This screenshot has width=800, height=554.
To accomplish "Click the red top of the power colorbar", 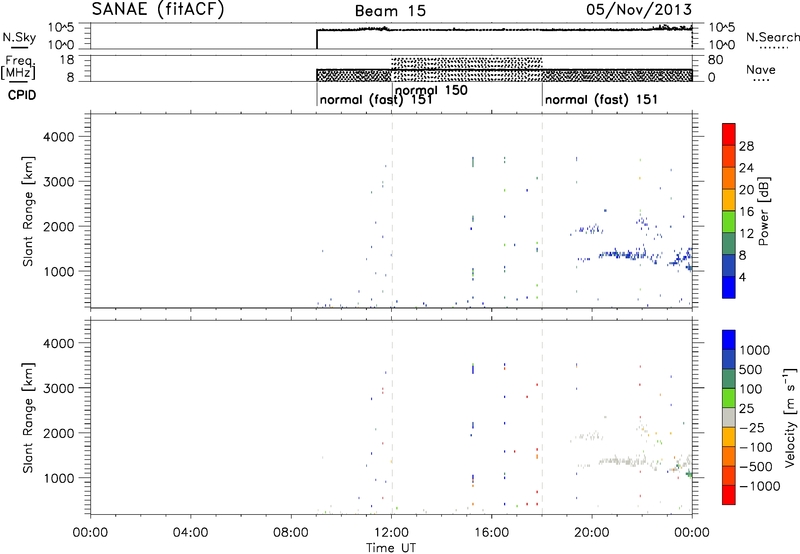I will coord(729,134).
